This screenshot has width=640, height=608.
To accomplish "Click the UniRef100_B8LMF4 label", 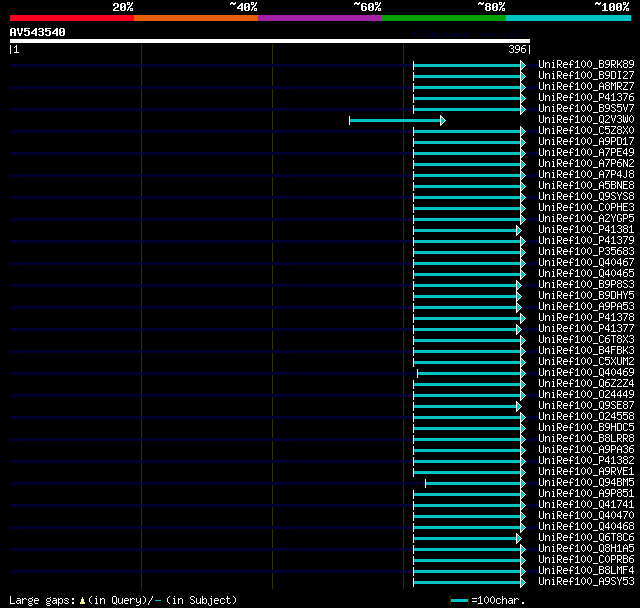I will tap(586, 571).
